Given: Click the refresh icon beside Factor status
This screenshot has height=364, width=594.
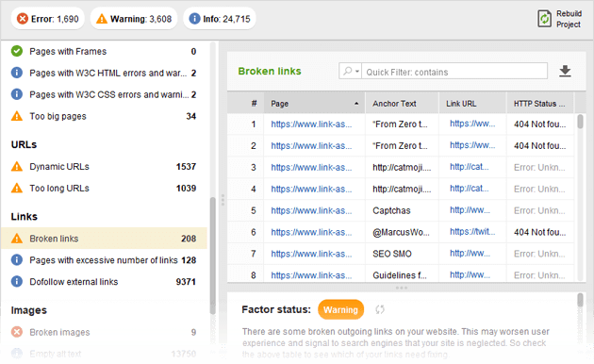Looking at the screenshot, I should (x=380, y=309).
